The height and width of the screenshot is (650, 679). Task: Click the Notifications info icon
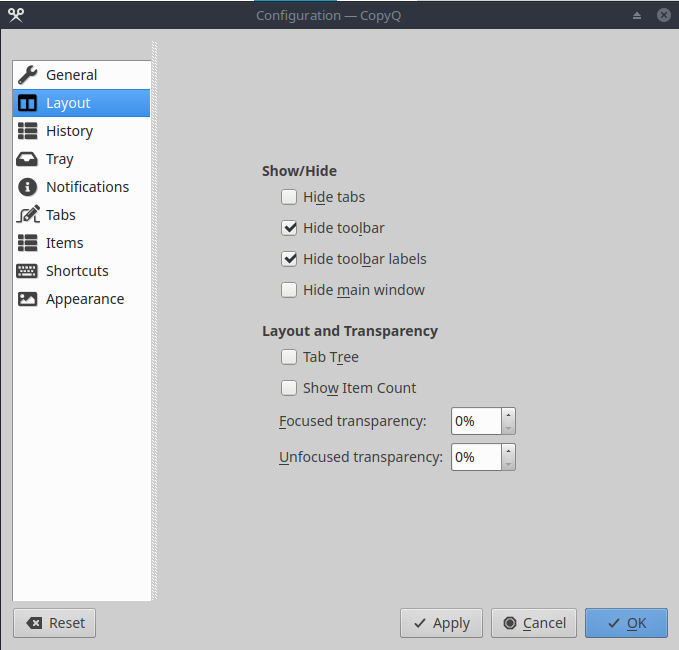point(27,187)
